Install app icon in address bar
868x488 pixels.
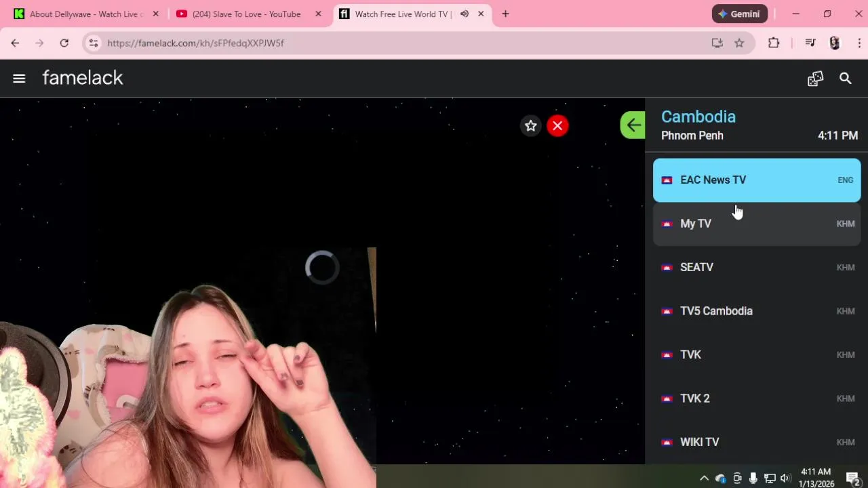[x=717, y=43]
